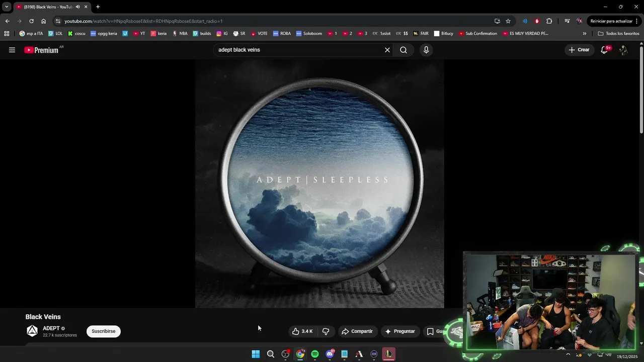Open Spotify from taskbar
Viewport: 644px width, 362px height.
(315, 354)
